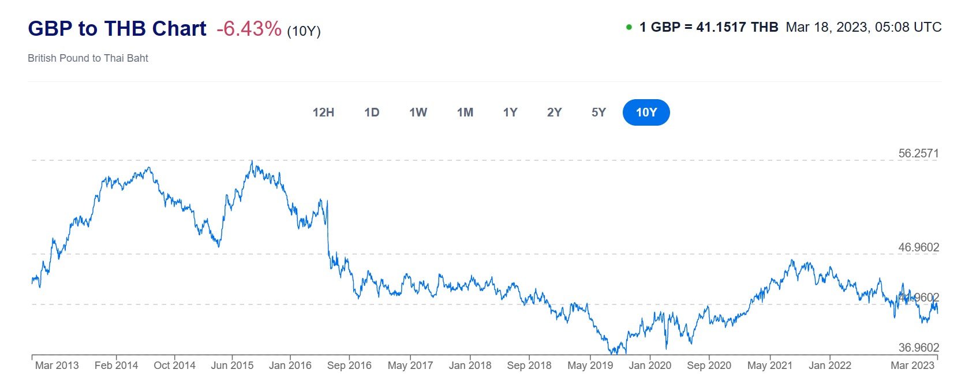Click the May 2019 axis marker

(590, 366)
